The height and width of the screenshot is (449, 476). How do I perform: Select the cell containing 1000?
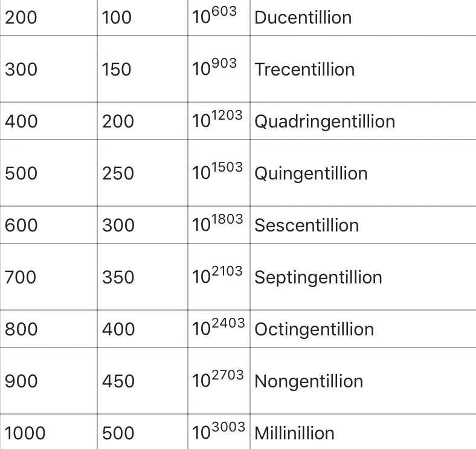pos(25,433)
